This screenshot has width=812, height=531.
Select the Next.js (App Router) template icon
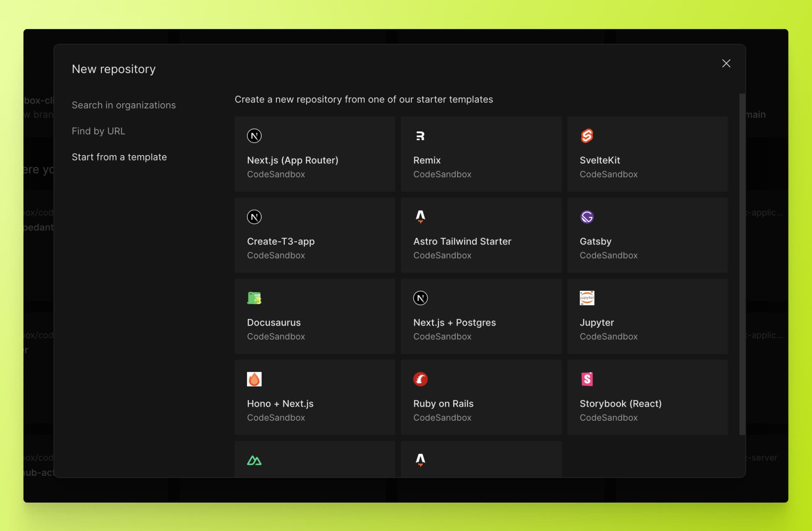click(254, 135)
